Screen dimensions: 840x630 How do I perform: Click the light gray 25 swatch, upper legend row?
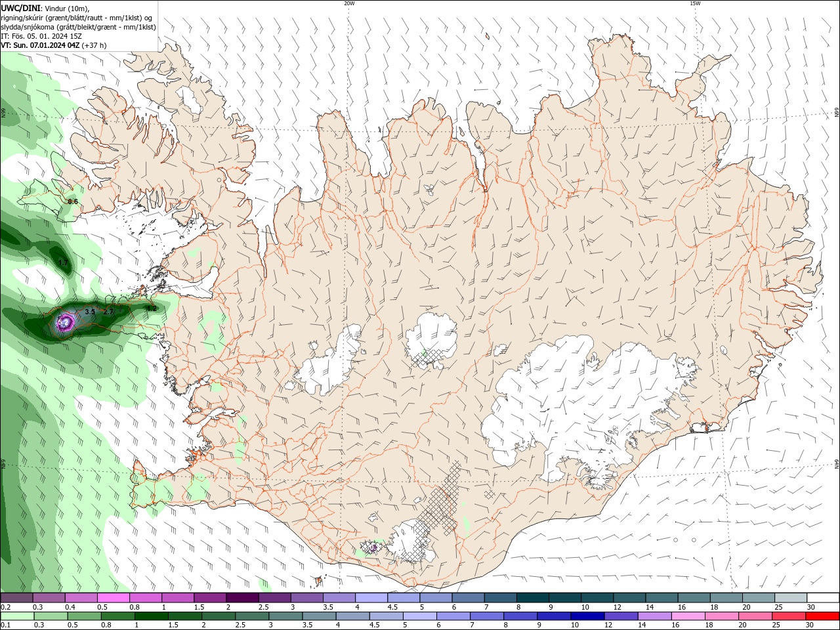(x=789, y=598)
